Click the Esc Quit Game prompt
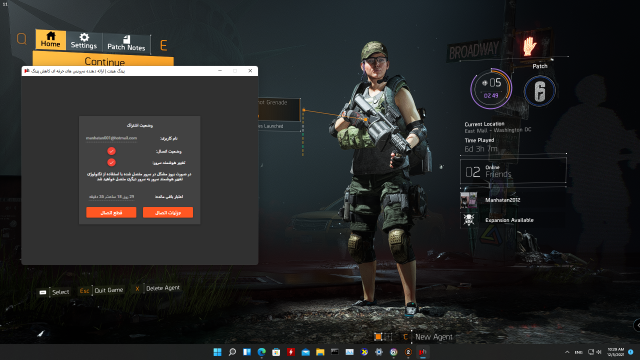 coord(101,290)
